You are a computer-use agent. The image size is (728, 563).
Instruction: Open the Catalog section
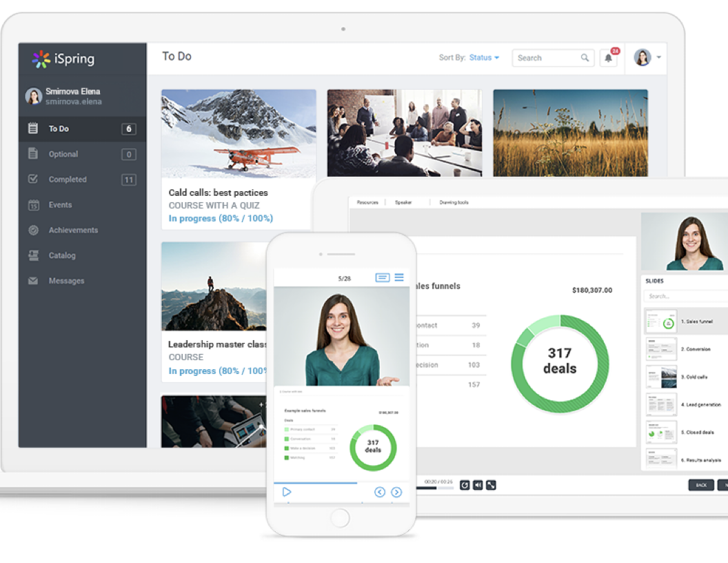coord(63,255)
